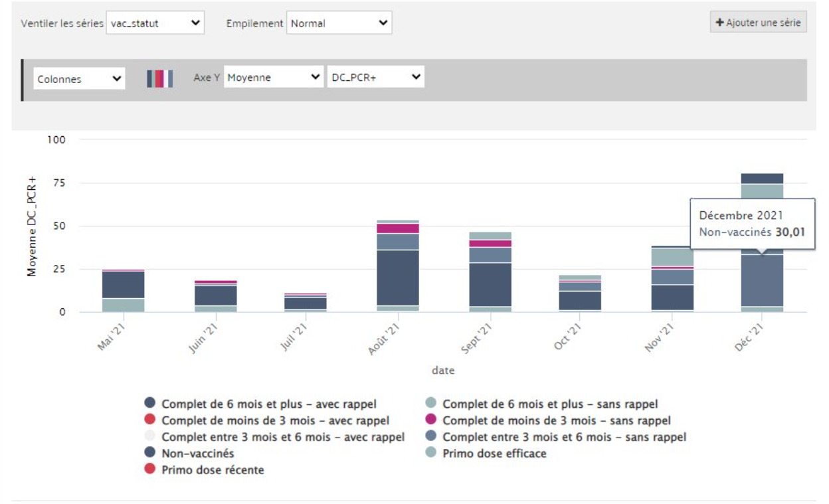829x504 pixels.
Task: Open the DC_PCR+ field dropdown
Action: coord(375,78)
